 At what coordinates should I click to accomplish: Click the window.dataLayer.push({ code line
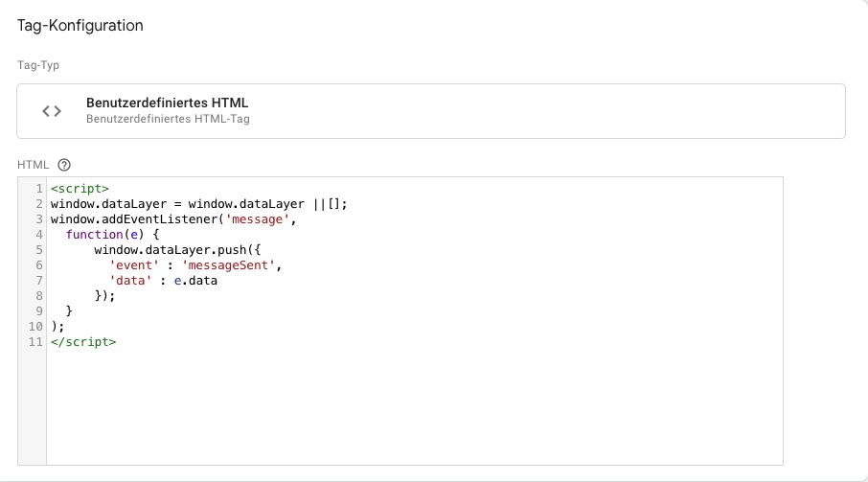pos(177,250)
